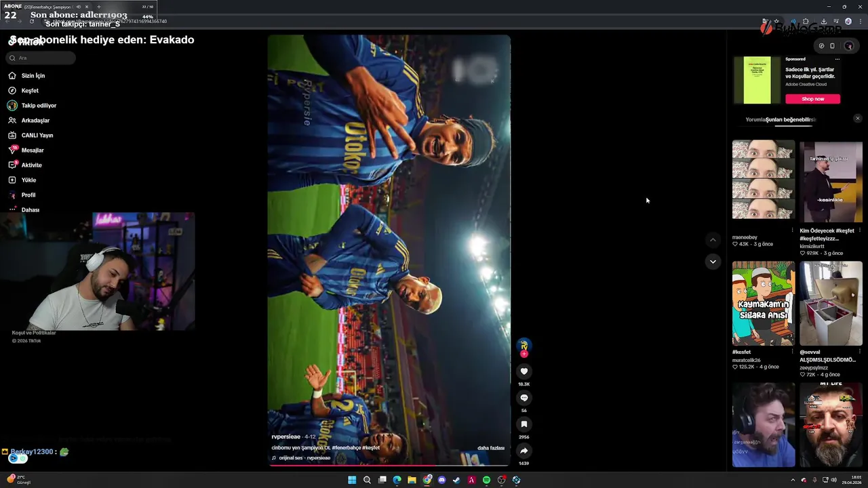Image resolution: width=868 pixels, height=488 pixels.
Task: Reload the page in Chrome
Action: pos(31,21)
